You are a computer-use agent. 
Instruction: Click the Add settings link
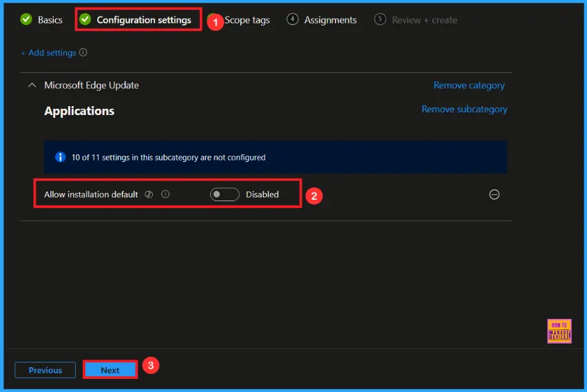click(48, 53)
